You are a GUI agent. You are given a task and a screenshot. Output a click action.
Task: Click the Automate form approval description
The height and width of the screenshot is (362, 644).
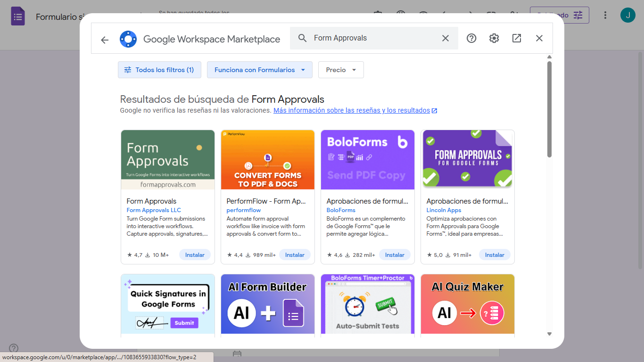coord(266,226)
